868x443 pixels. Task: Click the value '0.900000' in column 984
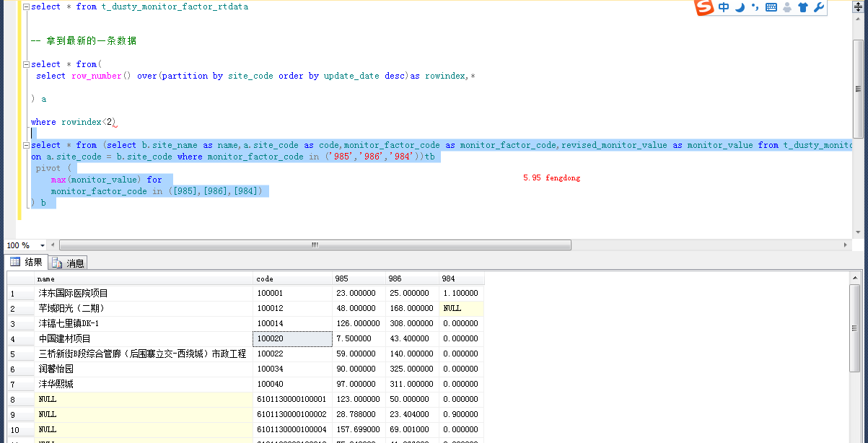click(x=462, y=415)
